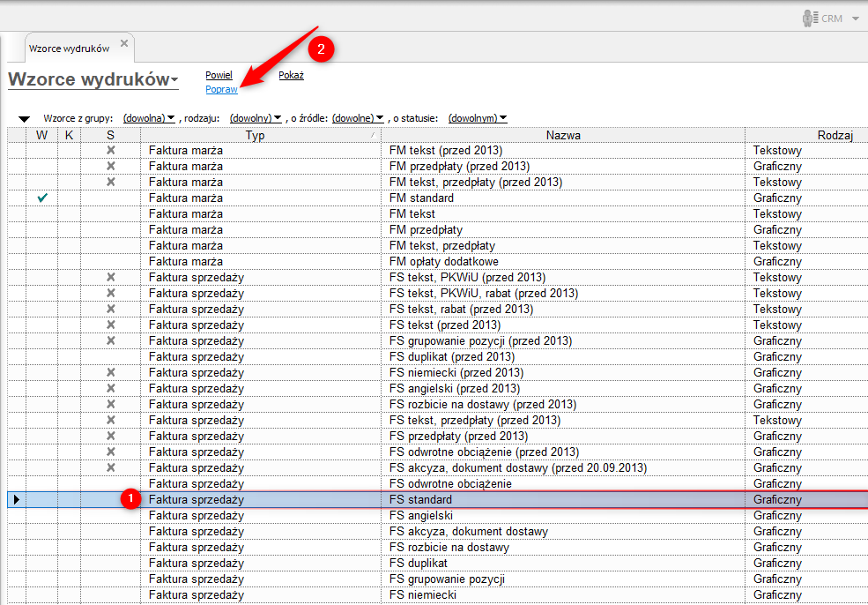868x605 pixels.
Task: Open the CRM user icon menu
Action: tap(811, 19)
